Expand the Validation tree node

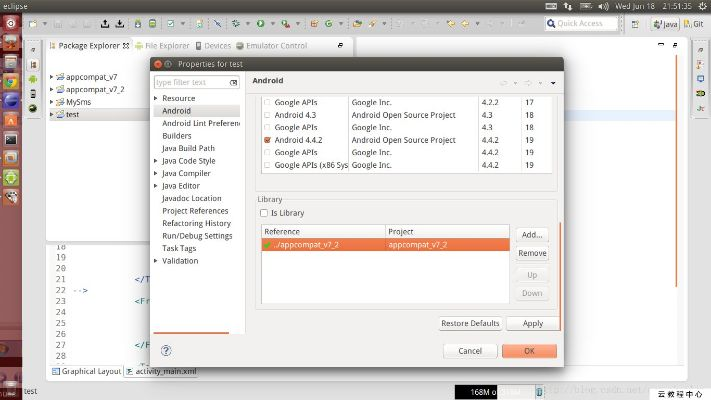tap(156, 261)
